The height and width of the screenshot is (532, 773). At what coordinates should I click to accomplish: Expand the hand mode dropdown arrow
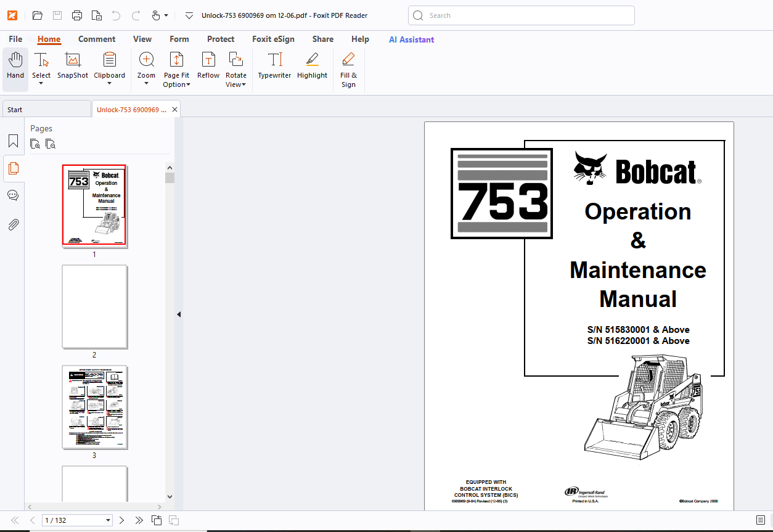coord(166,15)
